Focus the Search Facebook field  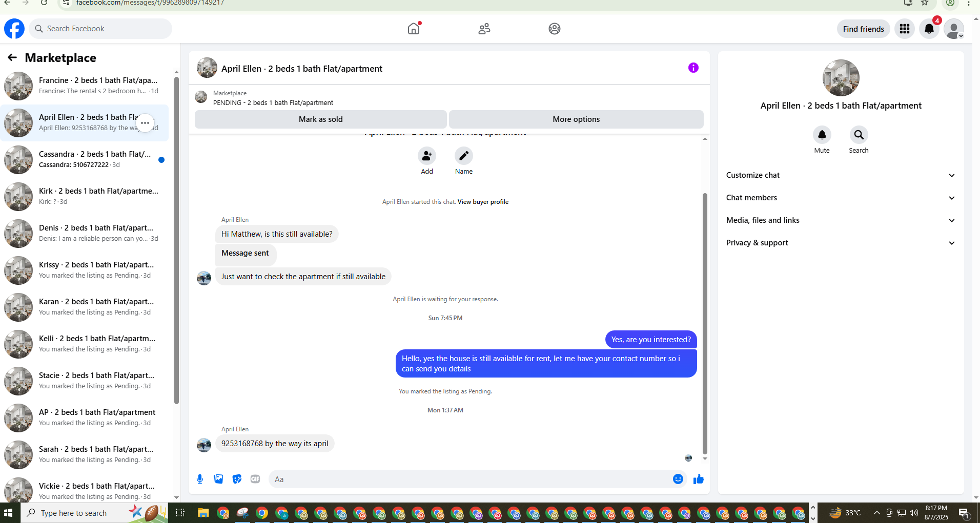(x=100, y=29)
